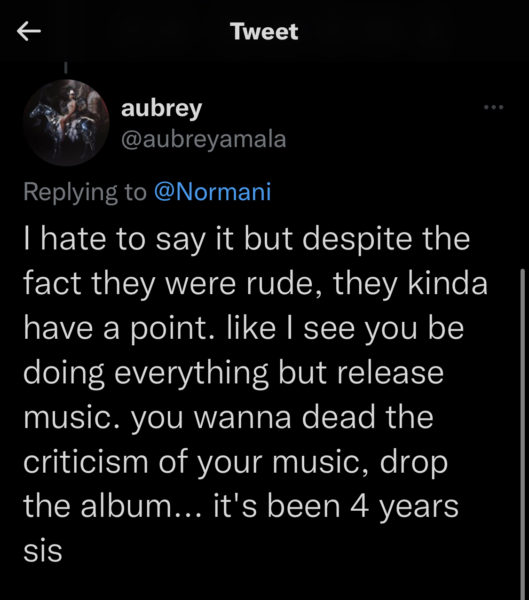529x600 pixels.
Task: Open the three-dot more options menu
Action: point(493,108)
